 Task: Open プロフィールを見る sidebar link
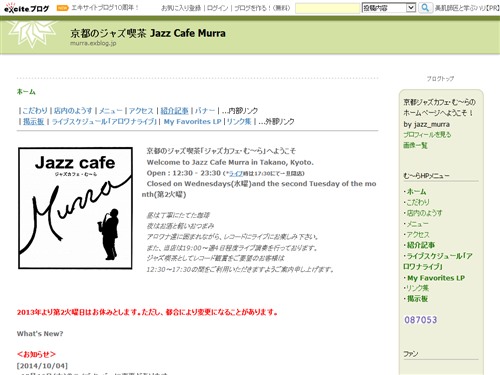(427, 135)
